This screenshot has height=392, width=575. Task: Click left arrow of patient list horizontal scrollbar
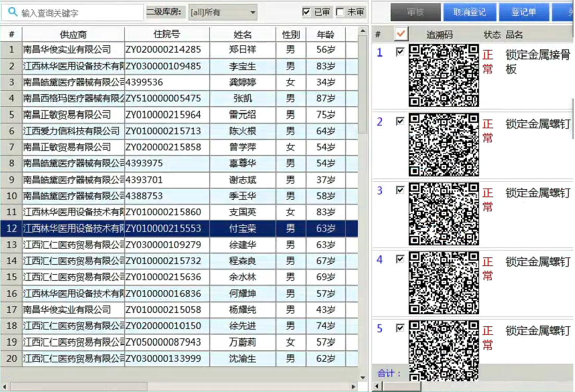4,386
